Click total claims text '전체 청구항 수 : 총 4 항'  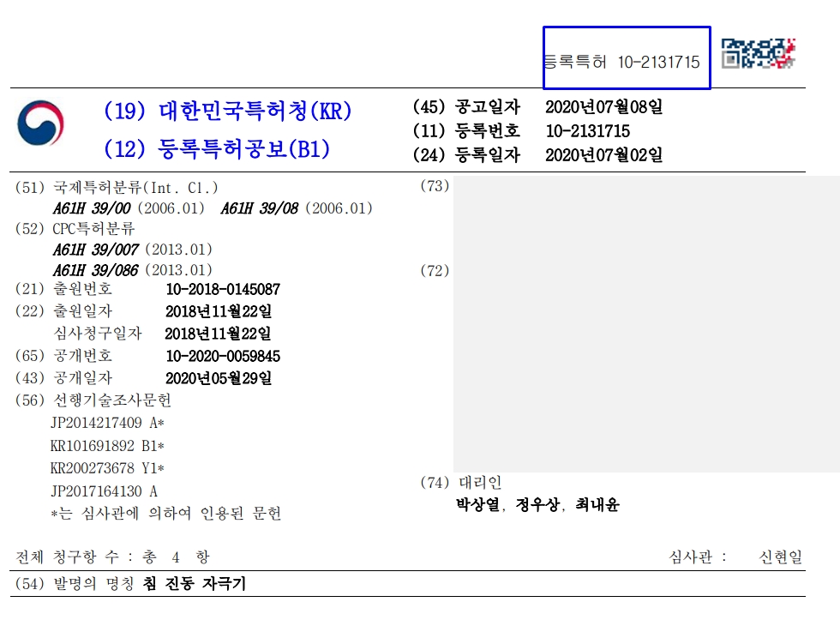point(112,557)
